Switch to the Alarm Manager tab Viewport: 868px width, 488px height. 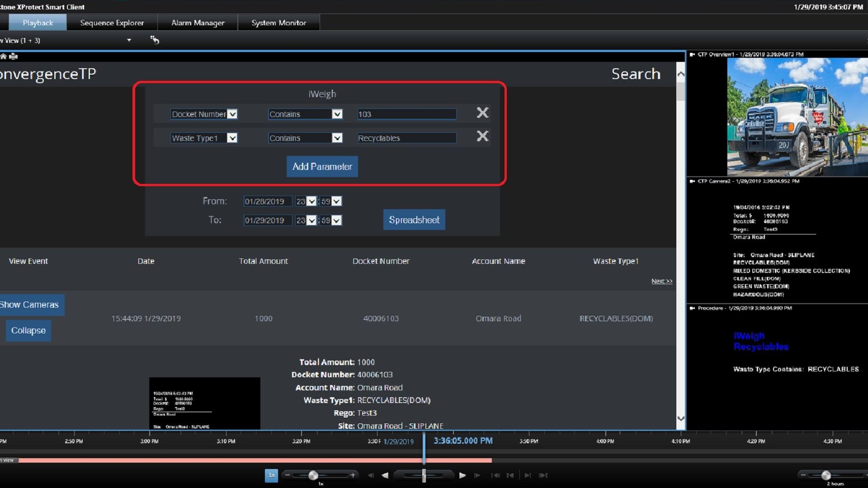(198, 23)
